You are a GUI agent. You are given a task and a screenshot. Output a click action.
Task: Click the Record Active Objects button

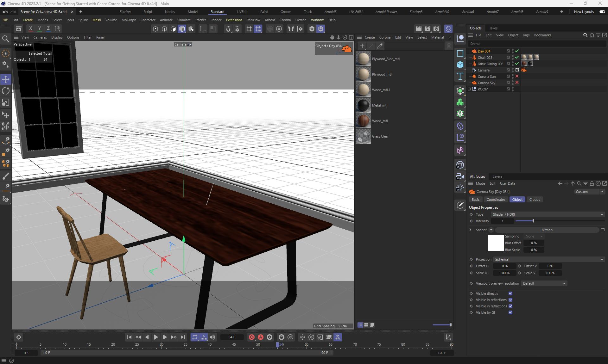click(251, 337)
